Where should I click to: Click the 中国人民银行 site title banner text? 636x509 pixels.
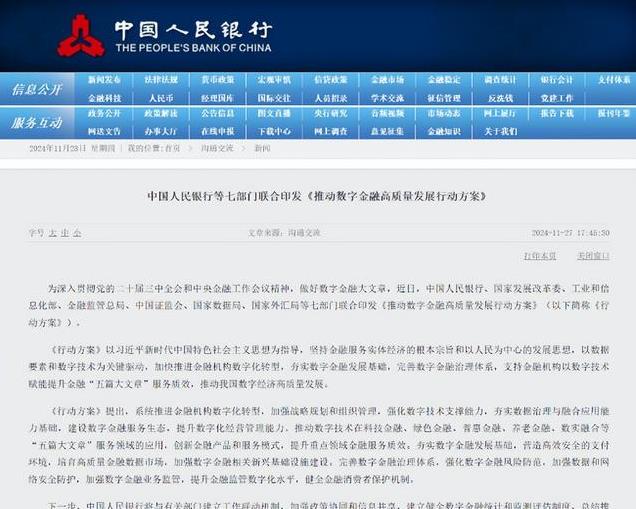(x=193, y=30)
